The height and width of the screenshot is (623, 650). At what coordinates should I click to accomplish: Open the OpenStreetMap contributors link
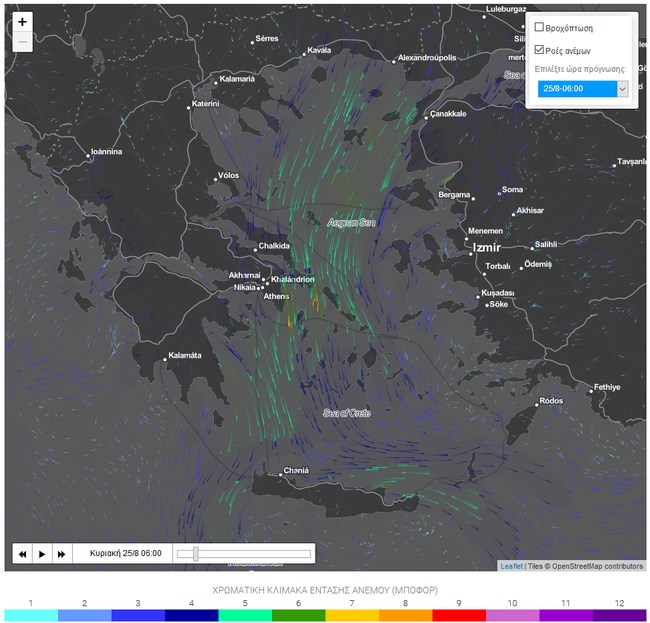(x=597, y=566)
